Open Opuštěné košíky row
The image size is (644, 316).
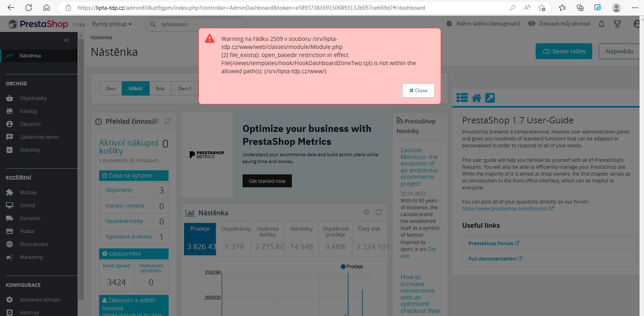(134, 221)
